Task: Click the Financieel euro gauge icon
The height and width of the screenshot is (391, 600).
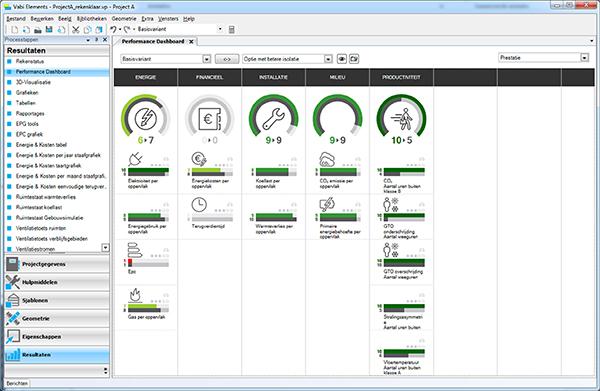Action: [x=210, y=119]
